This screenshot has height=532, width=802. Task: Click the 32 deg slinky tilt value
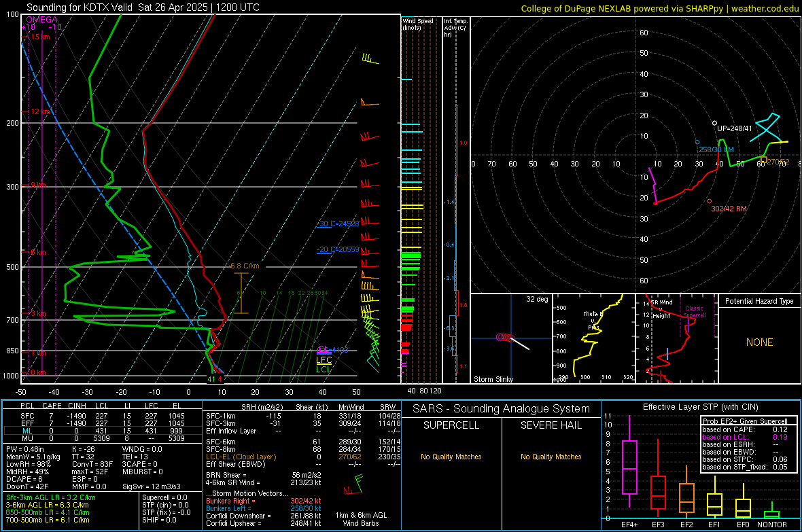[x=537, y=299]
